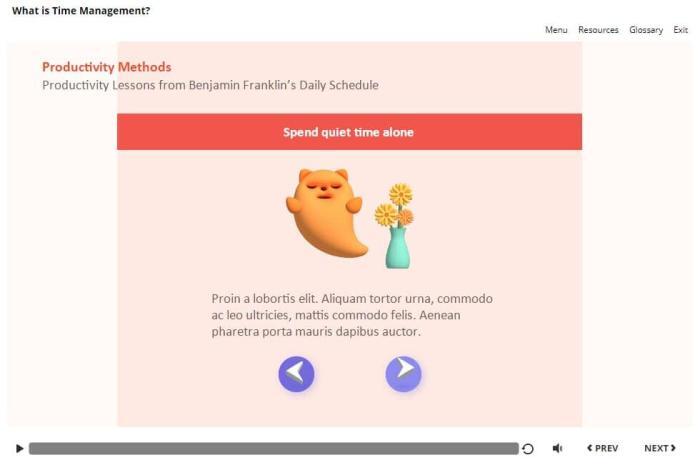
Task: Click the orange ghost cat illustration
Action: (327, 213)
